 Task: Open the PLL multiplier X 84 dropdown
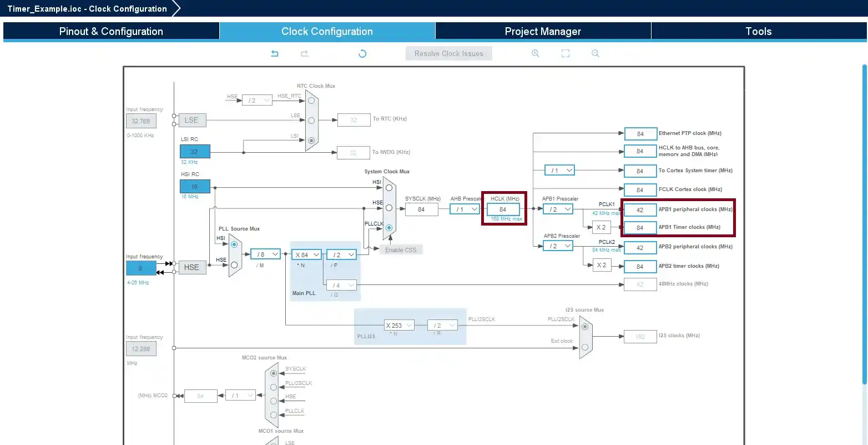click(307, 254)
